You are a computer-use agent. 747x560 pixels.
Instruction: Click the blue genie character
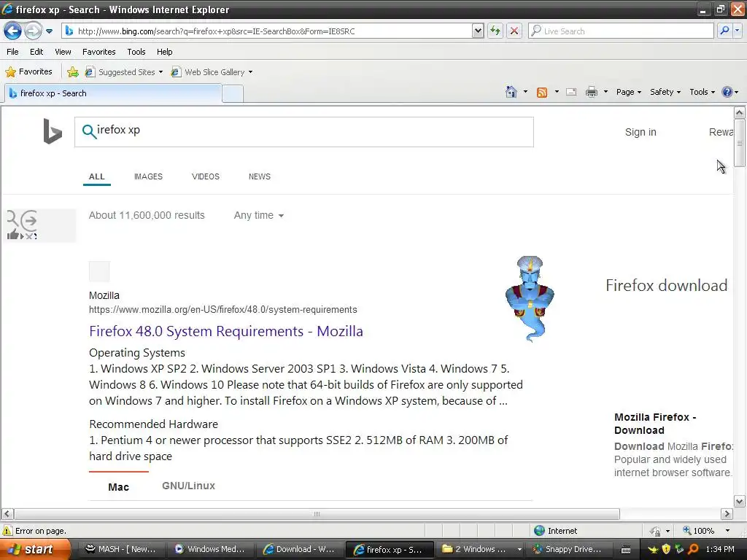tap(530, 298)
